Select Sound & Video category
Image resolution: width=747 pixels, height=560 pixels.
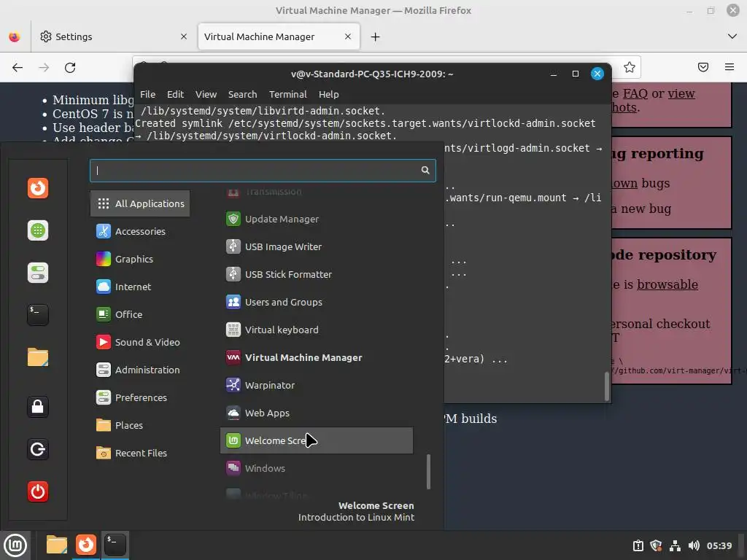(140, 342)
